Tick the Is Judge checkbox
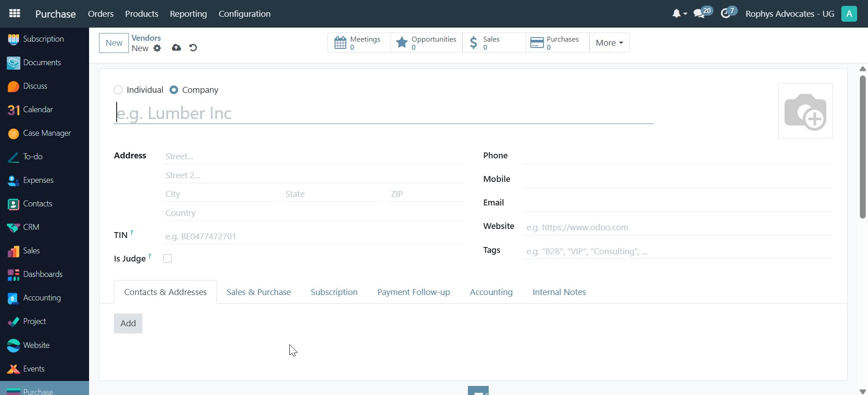This screenshot has width=868, height=395. point(168,259)
